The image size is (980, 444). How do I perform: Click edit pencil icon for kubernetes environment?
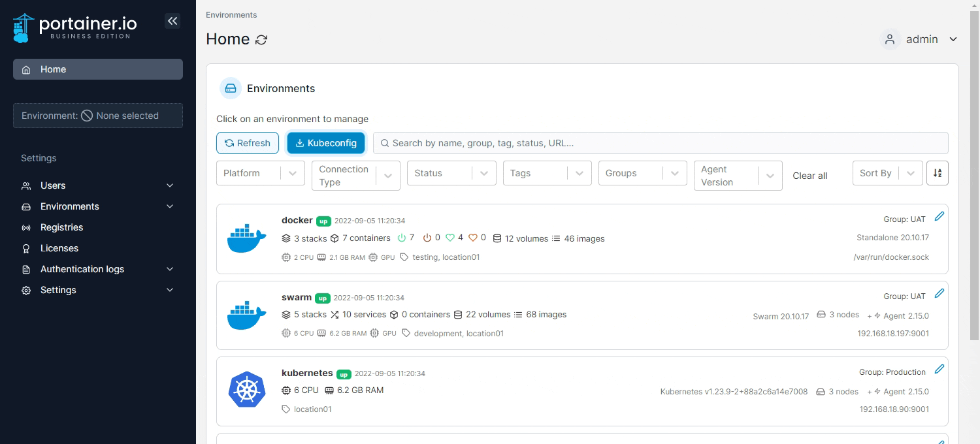click(939, 369)
